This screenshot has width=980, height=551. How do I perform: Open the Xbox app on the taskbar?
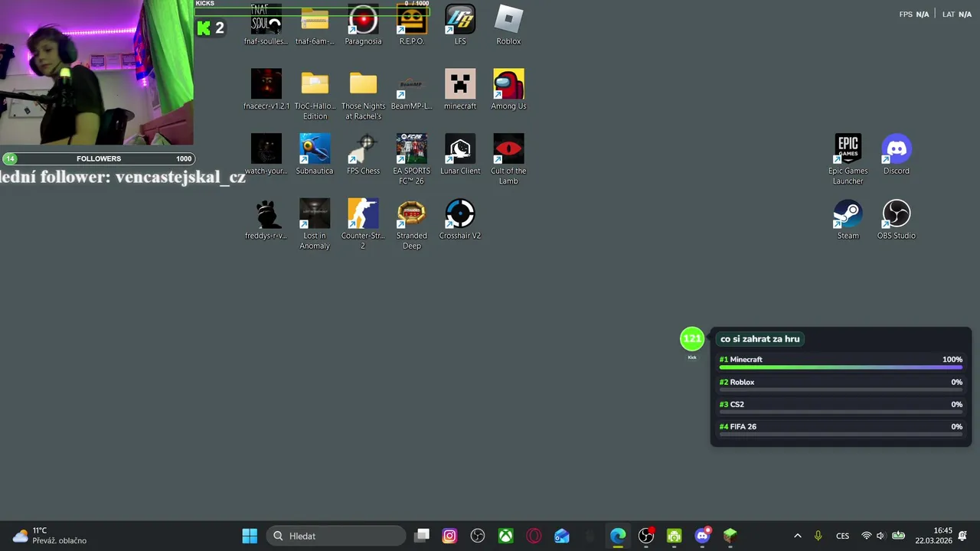tap(506, 536)
